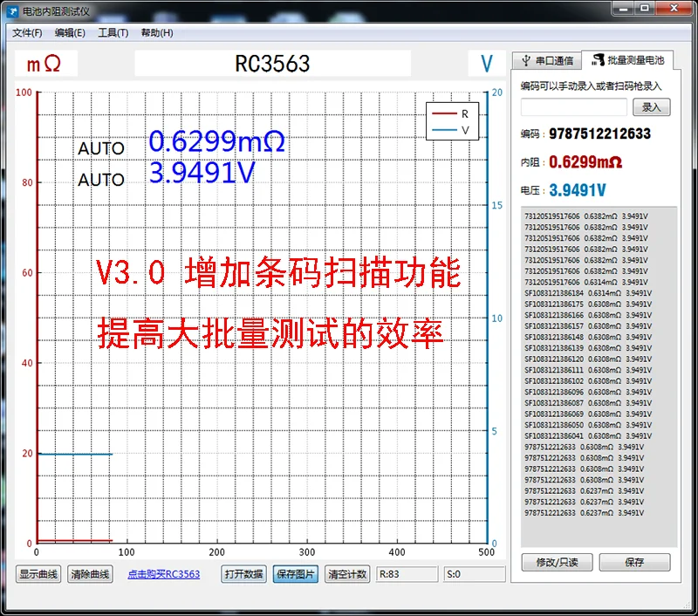Click the red 内阻 value 0.6299mΩ
698x616 pixels.
(585, 162)
